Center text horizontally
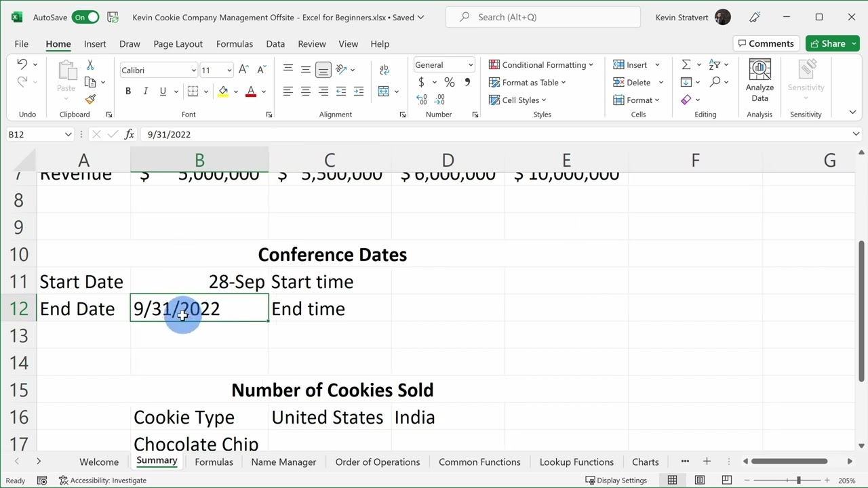 tap(306, 91)
